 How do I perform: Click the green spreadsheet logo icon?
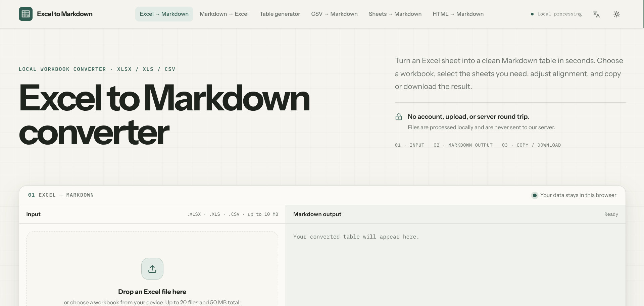click(26, 14)
